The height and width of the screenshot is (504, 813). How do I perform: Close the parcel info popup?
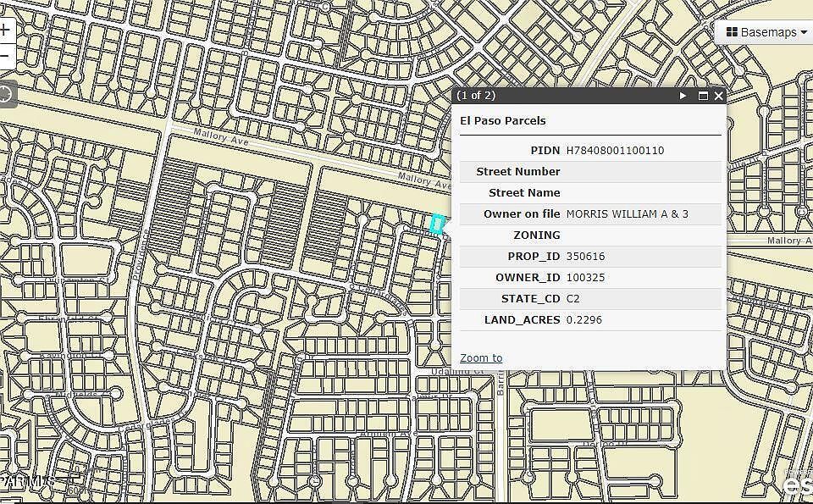(719, 96)
